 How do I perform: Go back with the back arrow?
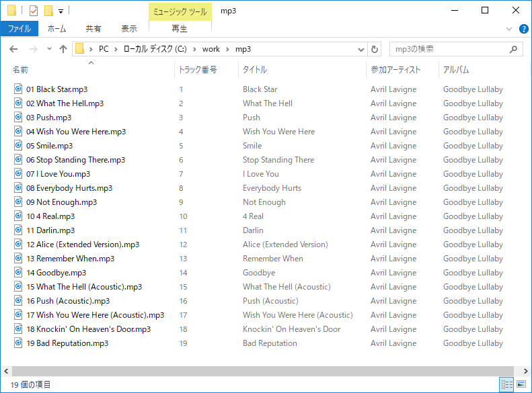(x=13, y=49)
